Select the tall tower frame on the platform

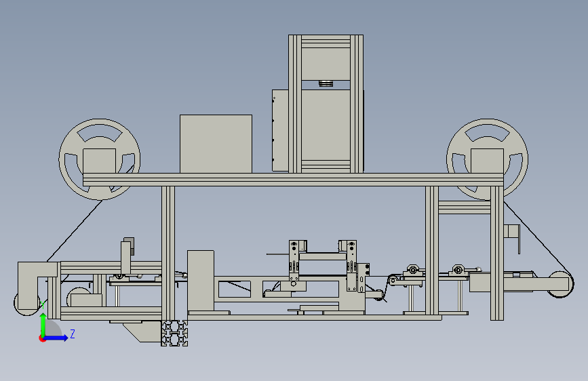pyautogui.click(x=326, y=104)
